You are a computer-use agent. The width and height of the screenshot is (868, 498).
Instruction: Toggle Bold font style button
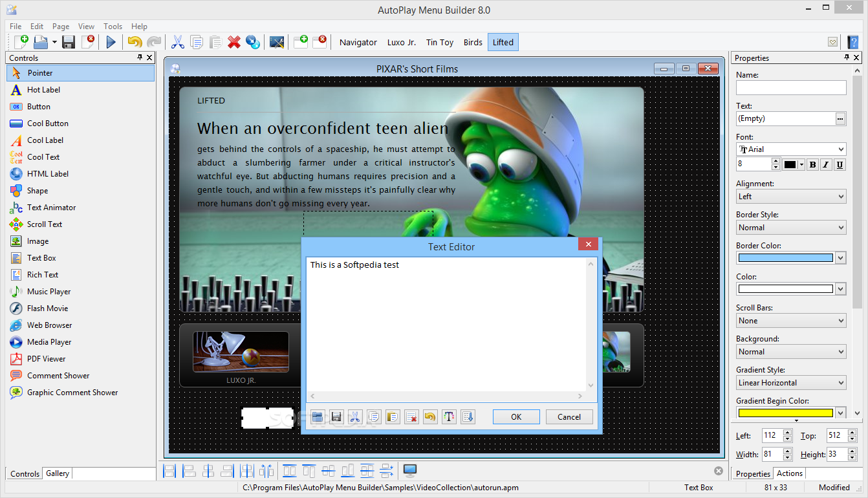tap(812, 165)
